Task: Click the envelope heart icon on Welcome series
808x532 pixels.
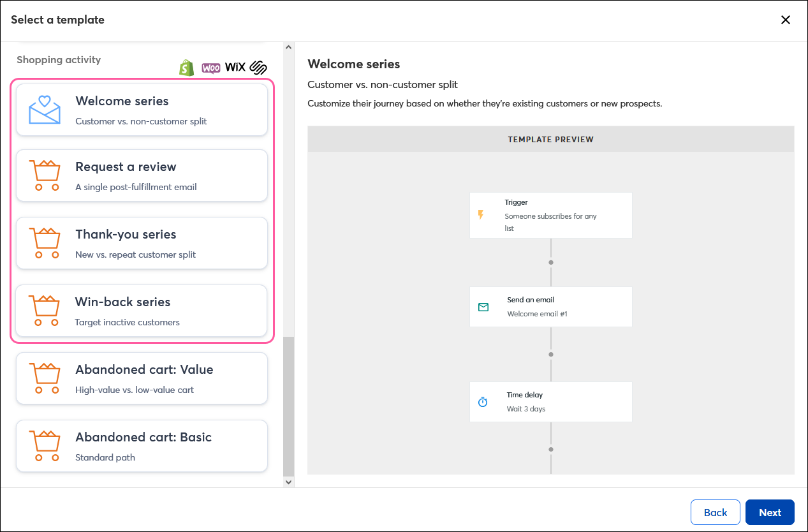Action: 45,110
